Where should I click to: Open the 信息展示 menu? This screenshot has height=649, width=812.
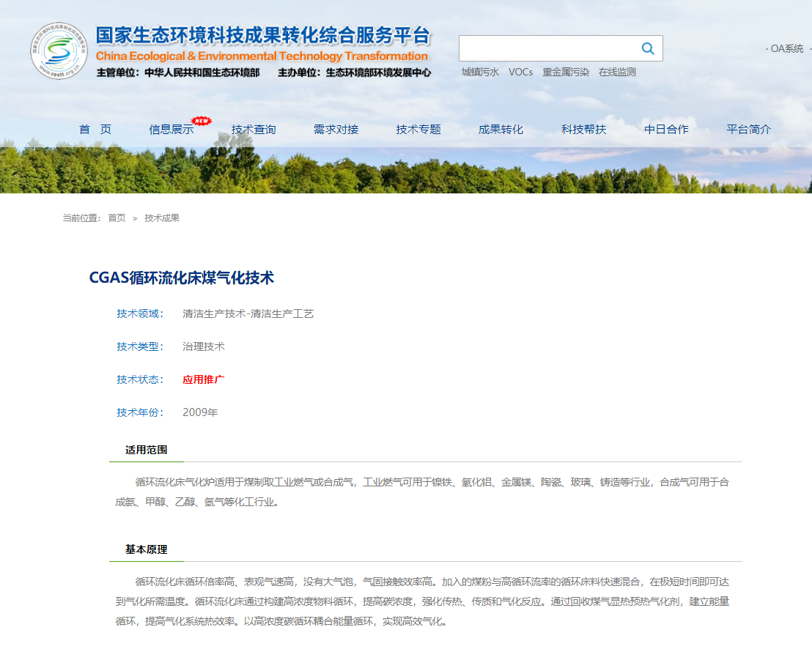click(x=171, y=130)
